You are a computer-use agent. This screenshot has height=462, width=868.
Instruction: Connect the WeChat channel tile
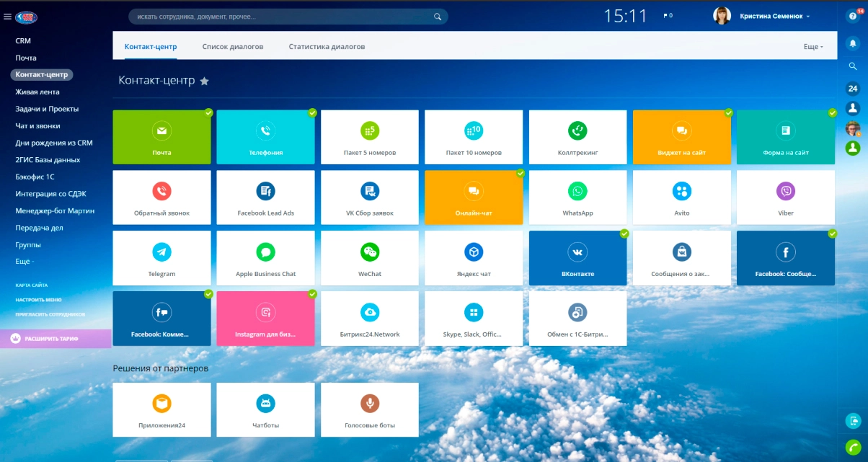(370, 258)
